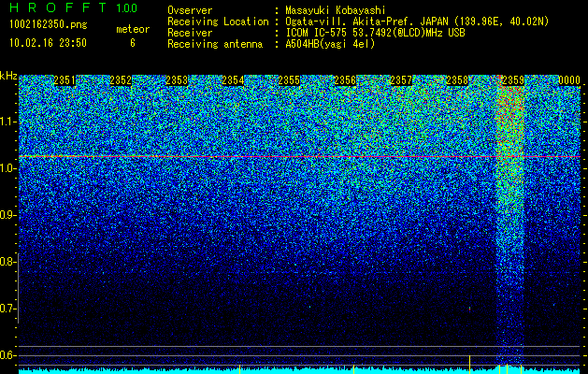Click the Receiver label text
Screen dimensions: 588x374
click(190, 33)
